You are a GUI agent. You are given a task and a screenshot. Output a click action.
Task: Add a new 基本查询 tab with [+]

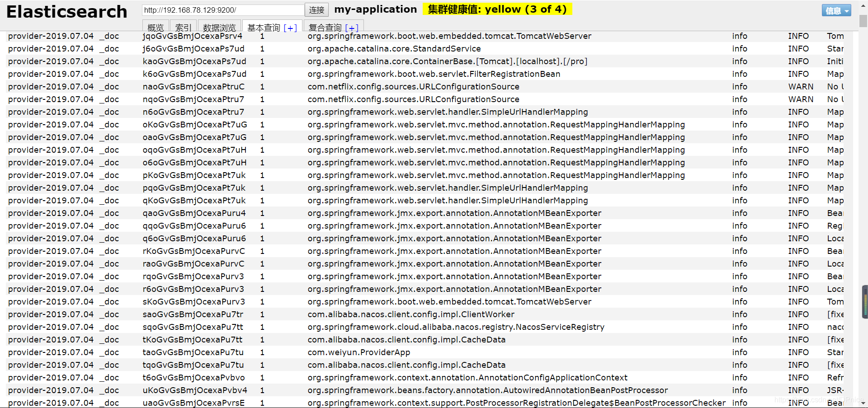pos(290,28)
